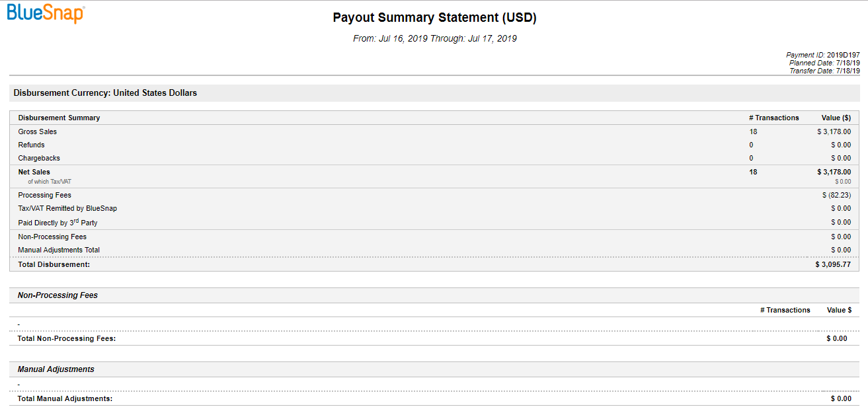Click the Disbursement Summary column header
868x411 pixels.
click(59, 118)
